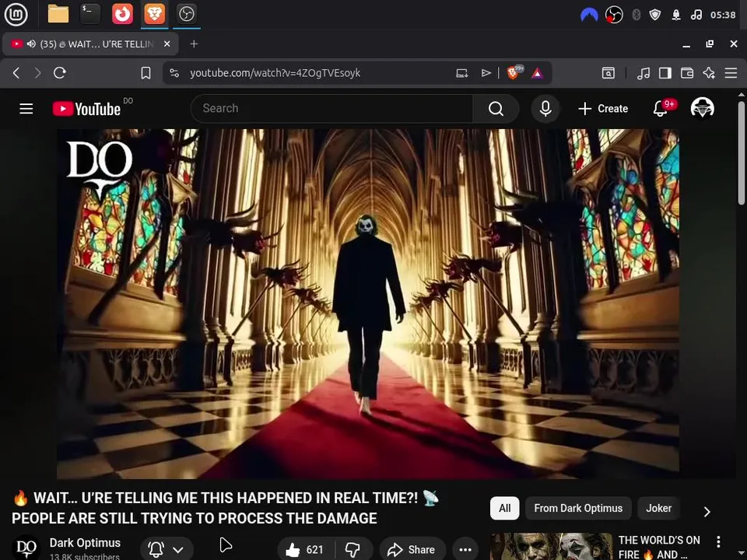Open Brave Shields panel
Screen dimensions: 747x560
pos(514,72)
